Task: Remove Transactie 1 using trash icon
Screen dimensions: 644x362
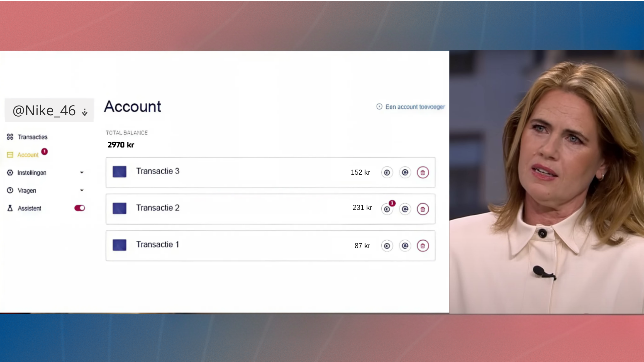Action: (x=423, y=246)
